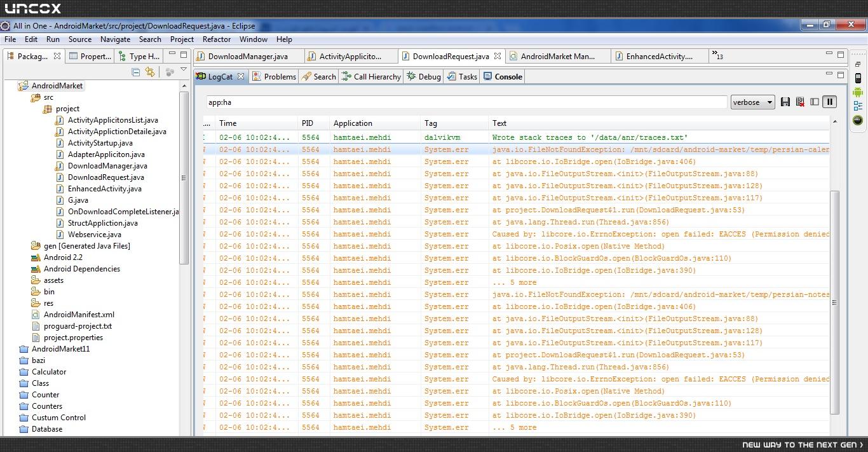Click the Time column header in LogCat
Viewport: 868px width, 452px height.
coord(257,123)
